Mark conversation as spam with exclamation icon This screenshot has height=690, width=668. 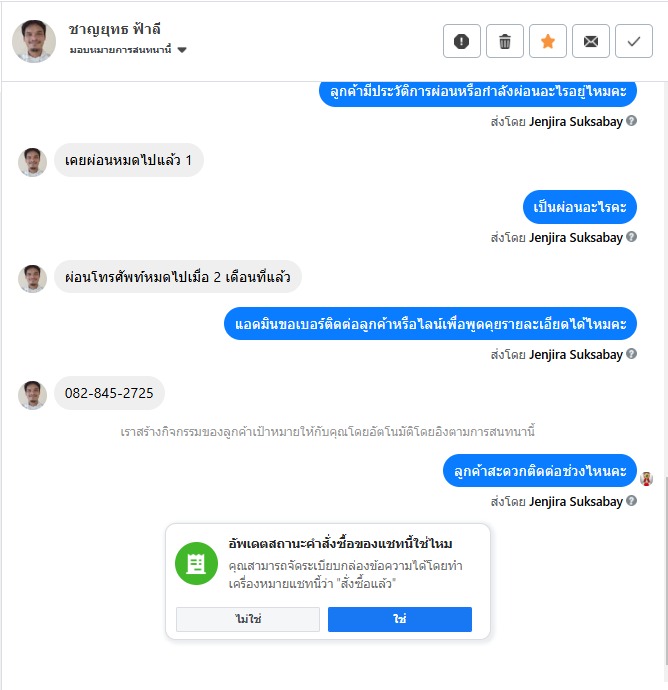(462, 41)
